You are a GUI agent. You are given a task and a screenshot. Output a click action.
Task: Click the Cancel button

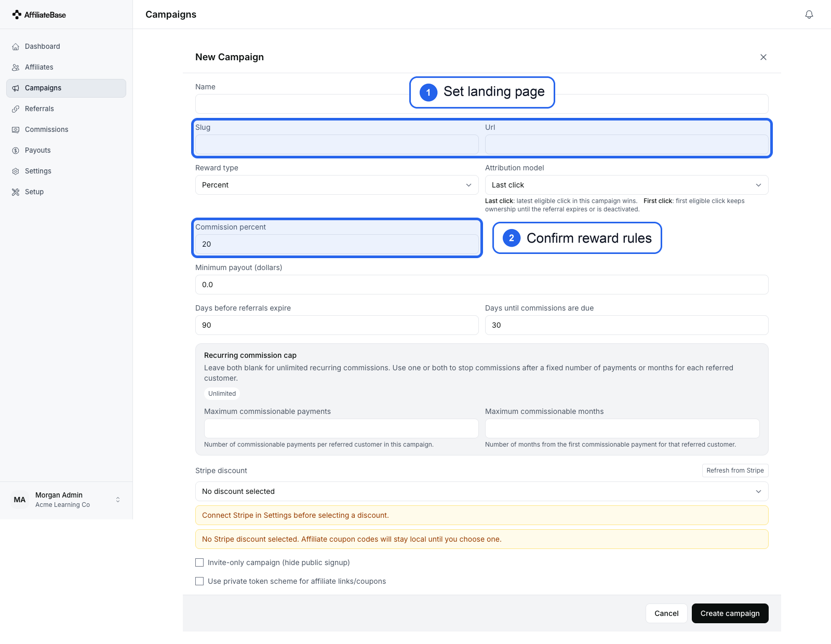[x=666, y=613]
